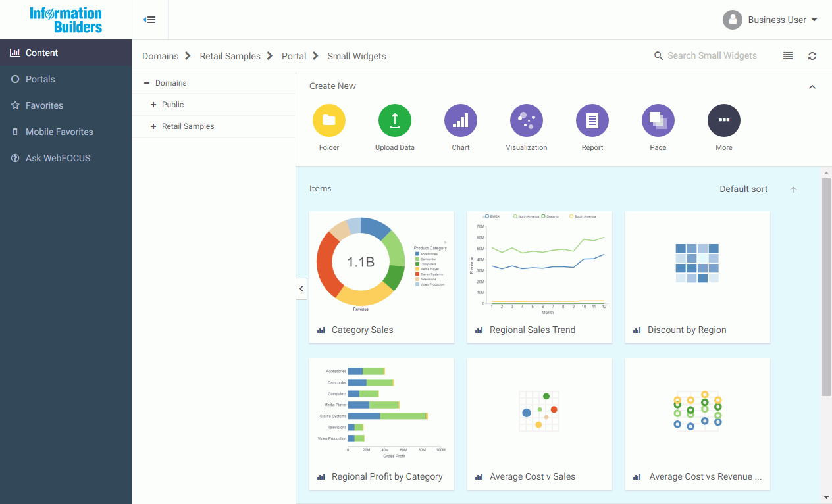Collapse the resource tree panel

click(x=301, y=288)
